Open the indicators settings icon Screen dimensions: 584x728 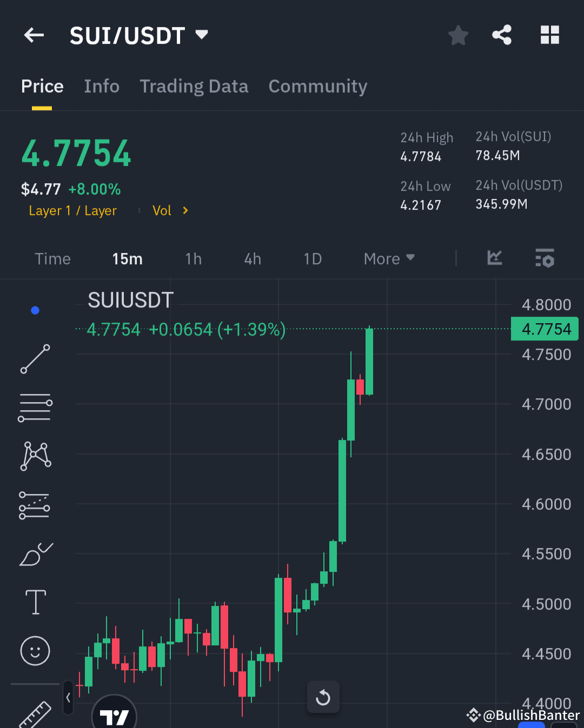545,258
